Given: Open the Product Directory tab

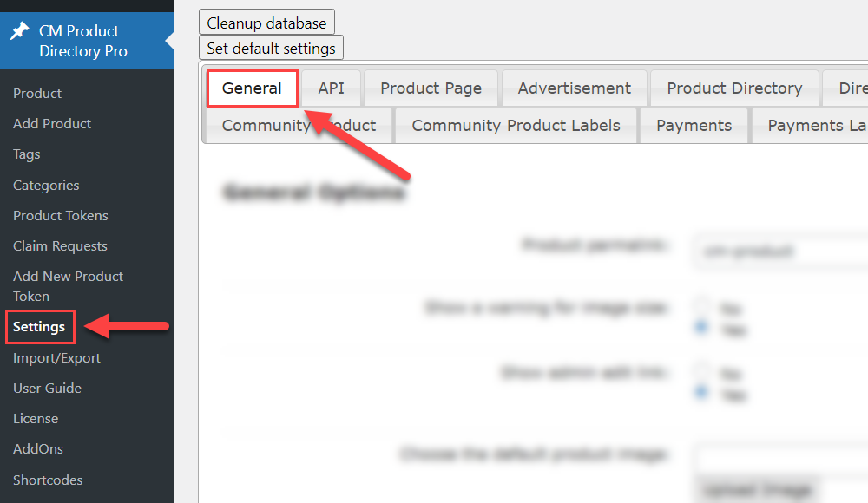Looking at the screenshot, I should pos(734,88).
